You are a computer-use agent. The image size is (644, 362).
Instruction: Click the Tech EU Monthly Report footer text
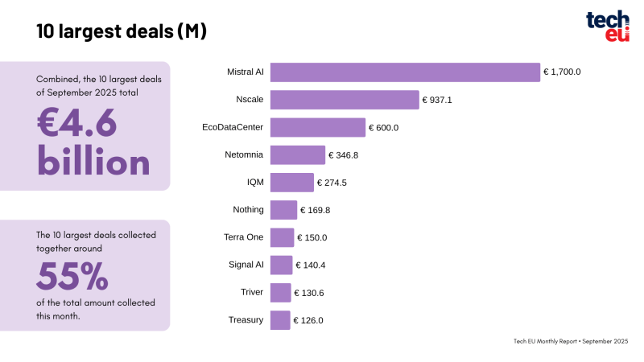pos(571,341)
